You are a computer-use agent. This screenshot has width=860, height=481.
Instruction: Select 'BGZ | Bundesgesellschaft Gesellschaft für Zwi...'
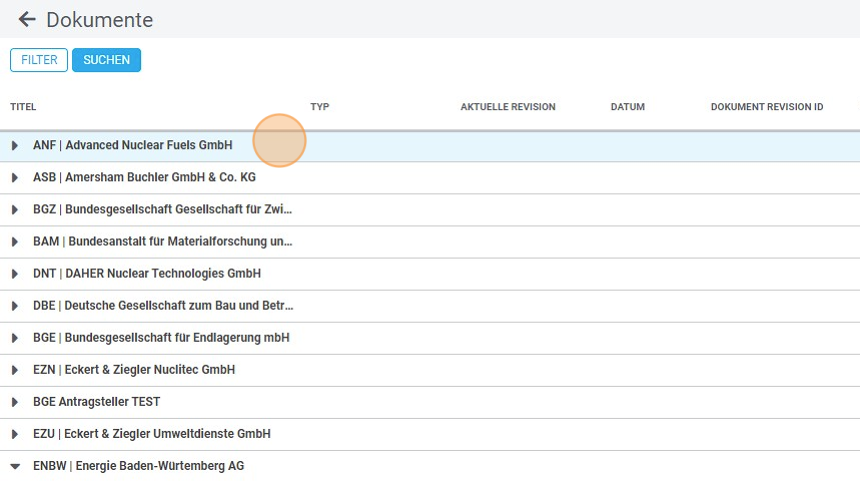pyautogui.click(x=162, y=209)
